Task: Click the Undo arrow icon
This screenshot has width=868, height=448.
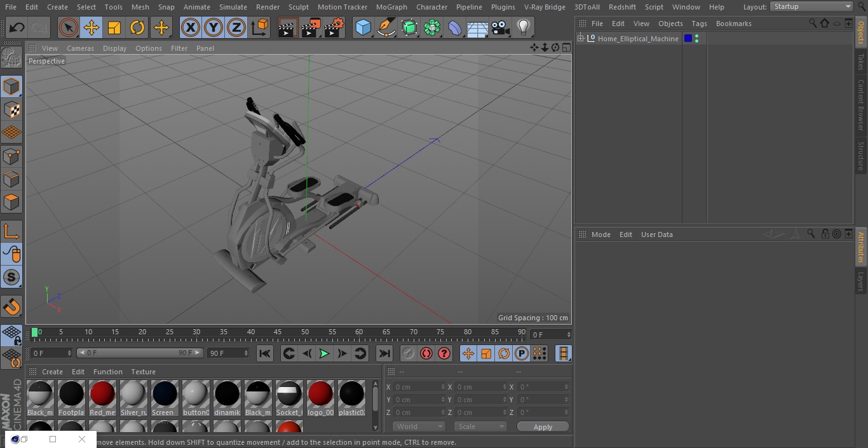Action: click(x=17, y=27)
